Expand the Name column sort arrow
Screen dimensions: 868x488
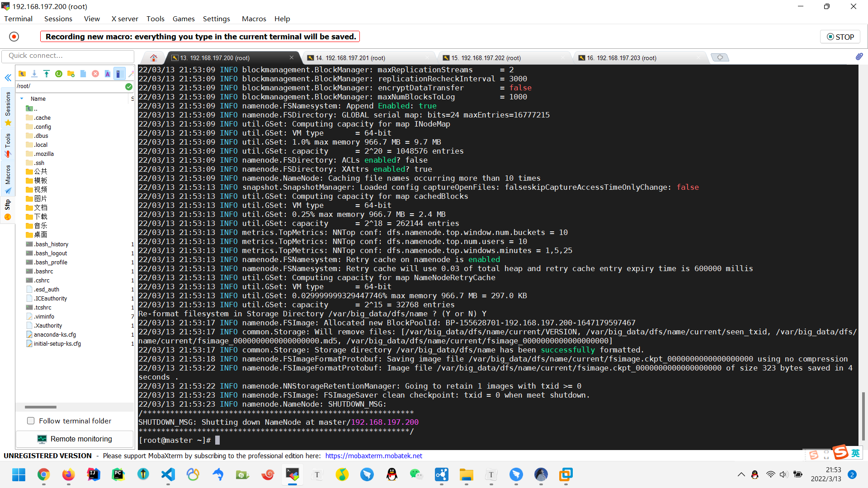[x=22, y=99]
